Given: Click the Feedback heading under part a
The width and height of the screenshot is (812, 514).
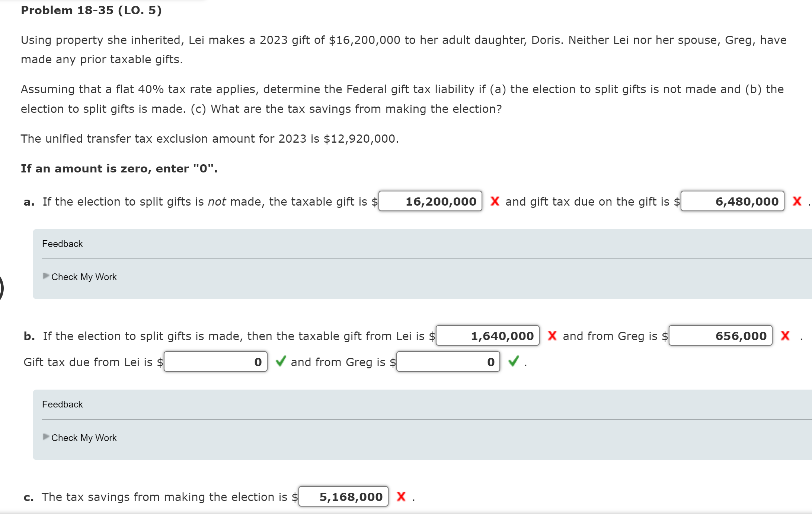Looking at the screenshot, I should pos(62,244).
